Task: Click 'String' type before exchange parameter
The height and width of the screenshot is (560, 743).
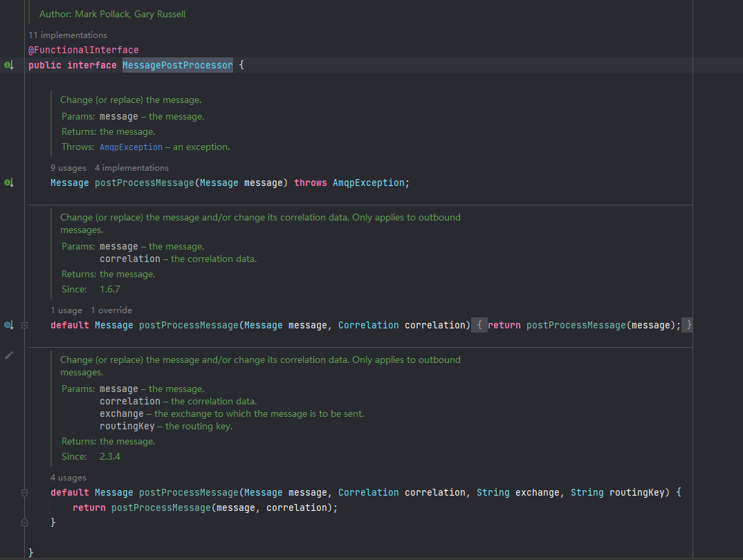Action: 493,493
